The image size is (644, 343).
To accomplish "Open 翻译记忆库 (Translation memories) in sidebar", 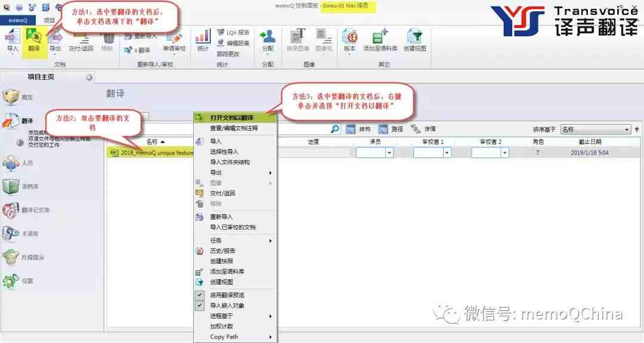I will point(26,210).
